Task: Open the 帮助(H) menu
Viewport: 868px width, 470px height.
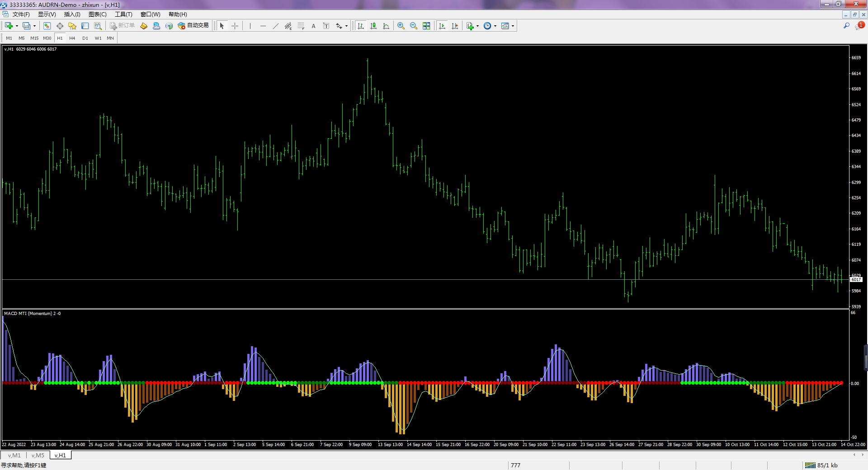Action: click(x=178, y=14)
